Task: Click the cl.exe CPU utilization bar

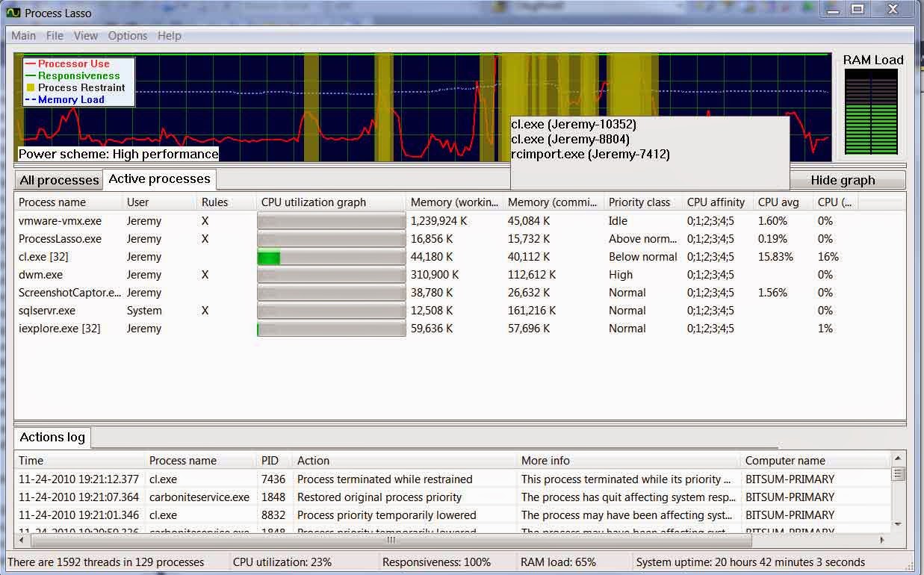Action: [331, 258]
